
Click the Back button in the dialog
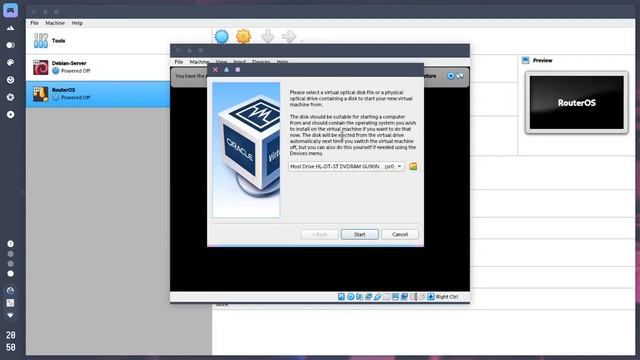pos(320,234)
